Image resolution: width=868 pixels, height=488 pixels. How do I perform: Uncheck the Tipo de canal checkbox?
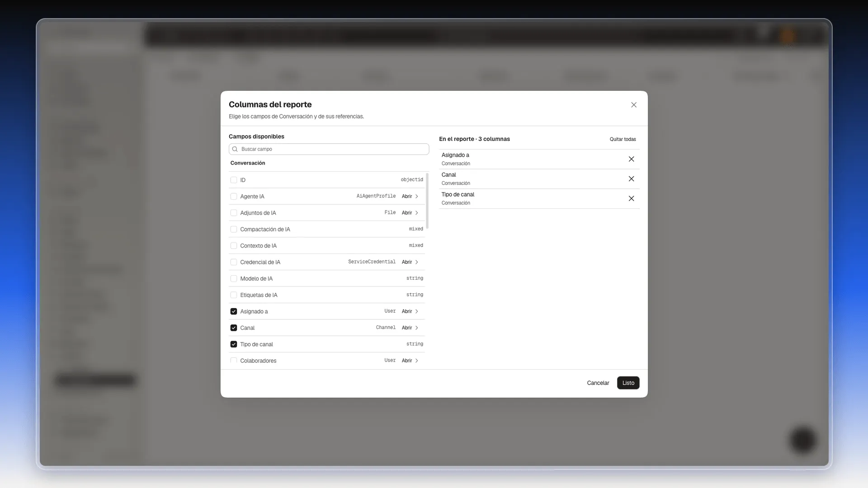coord(234,344)
